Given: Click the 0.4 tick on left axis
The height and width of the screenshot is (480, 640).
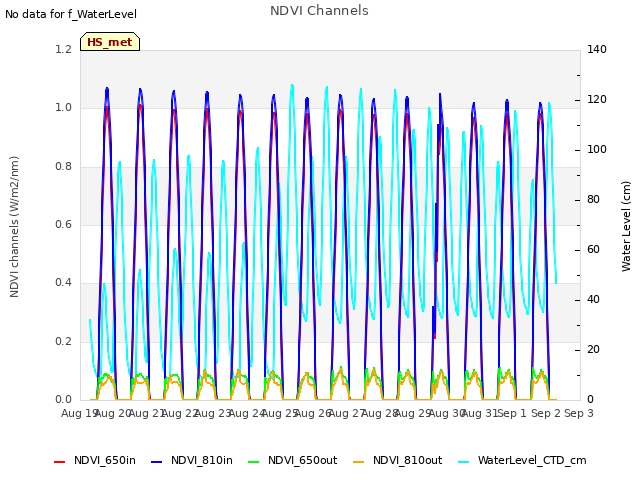Looking at the screenshot, I should click(63, 282).
